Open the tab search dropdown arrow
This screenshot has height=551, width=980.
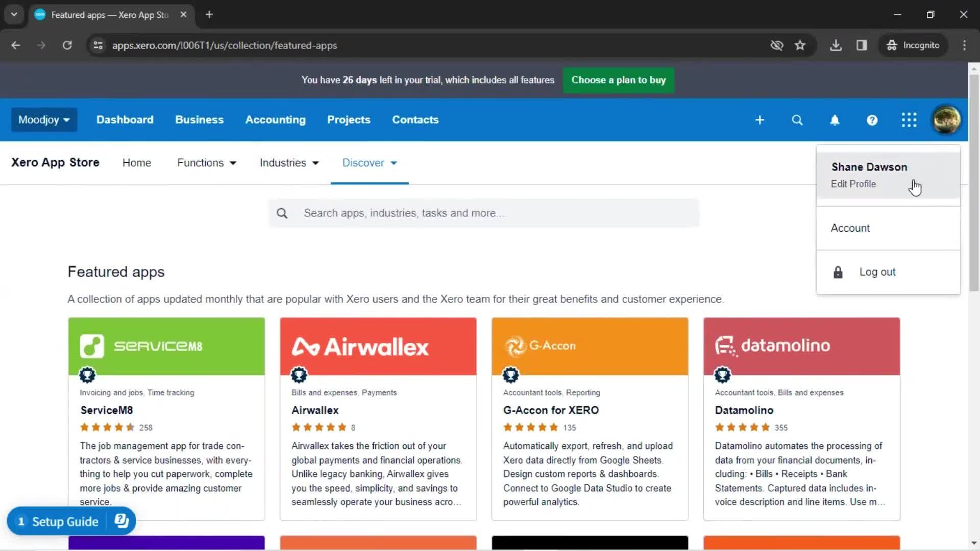pos(14,14)
